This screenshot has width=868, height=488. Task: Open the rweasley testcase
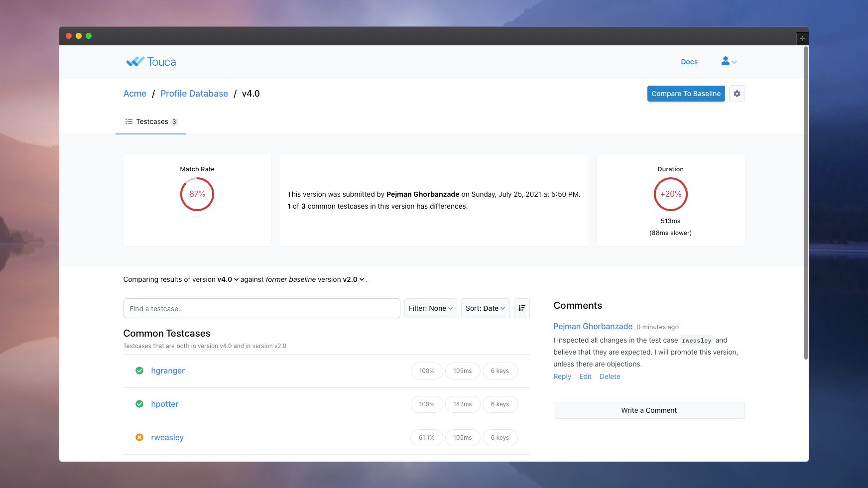167,437
